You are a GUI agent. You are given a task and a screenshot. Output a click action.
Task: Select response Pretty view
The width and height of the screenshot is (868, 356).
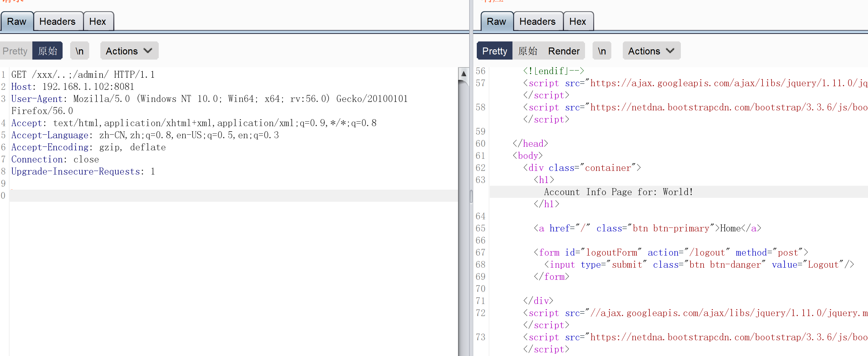(494, 51)
